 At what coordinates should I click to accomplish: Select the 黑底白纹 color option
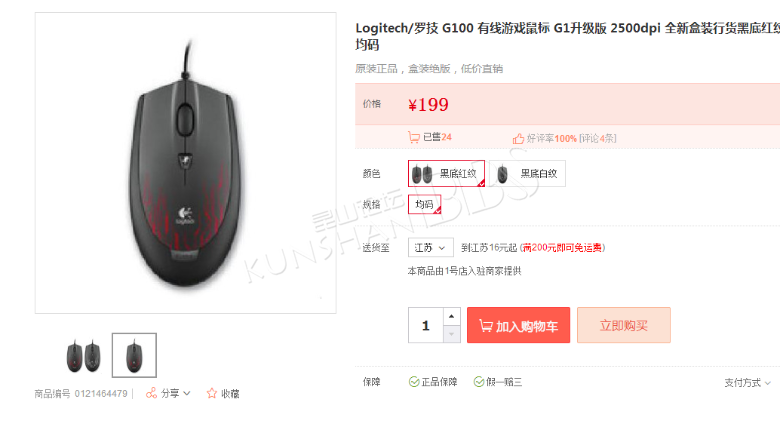(x=527, y=173)
